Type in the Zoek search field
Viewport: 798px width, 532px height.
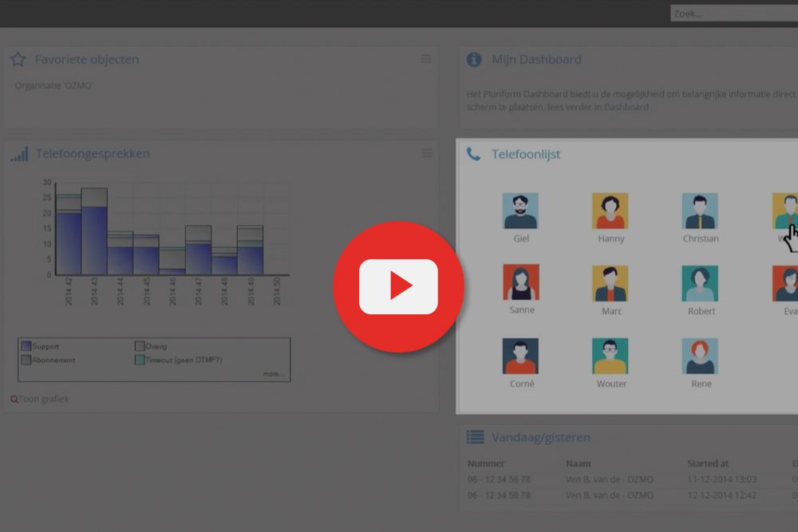733,14
